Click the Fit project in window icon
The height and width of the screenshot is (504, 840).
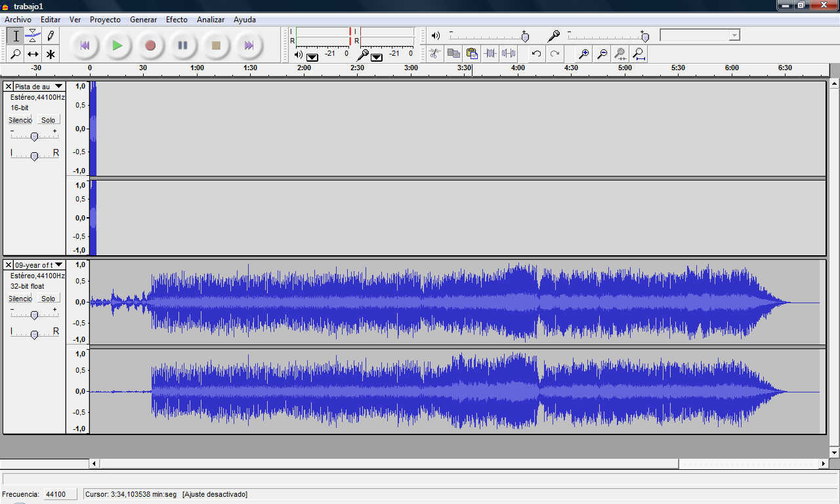[x=639, y=54]
